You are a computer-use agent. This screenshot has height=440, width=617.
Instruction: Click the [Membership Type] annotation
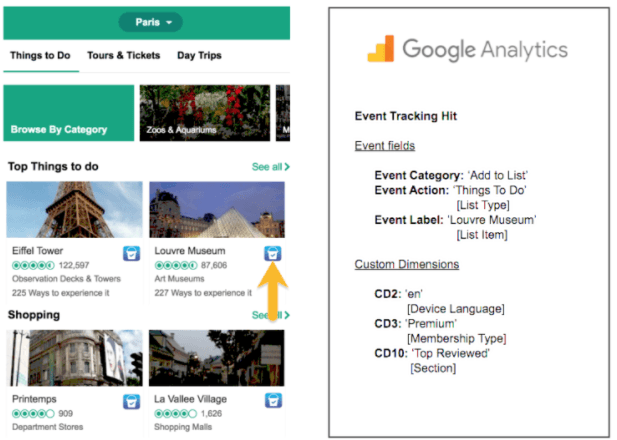pyautogui.click(x=457, y=338)
